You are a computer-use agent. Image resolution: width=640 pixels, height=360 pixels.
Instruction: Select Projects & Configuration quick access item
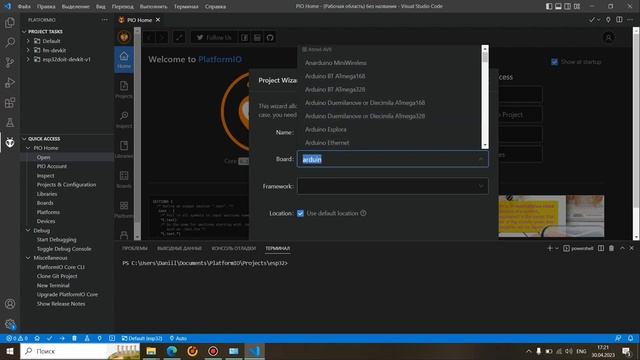[x=67, y=184]
